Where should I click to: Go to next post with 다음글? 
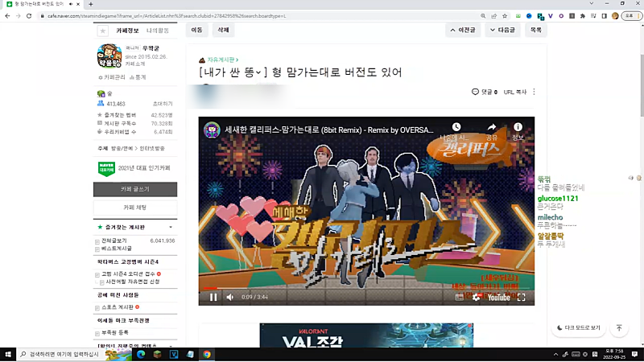pos(502,30)
